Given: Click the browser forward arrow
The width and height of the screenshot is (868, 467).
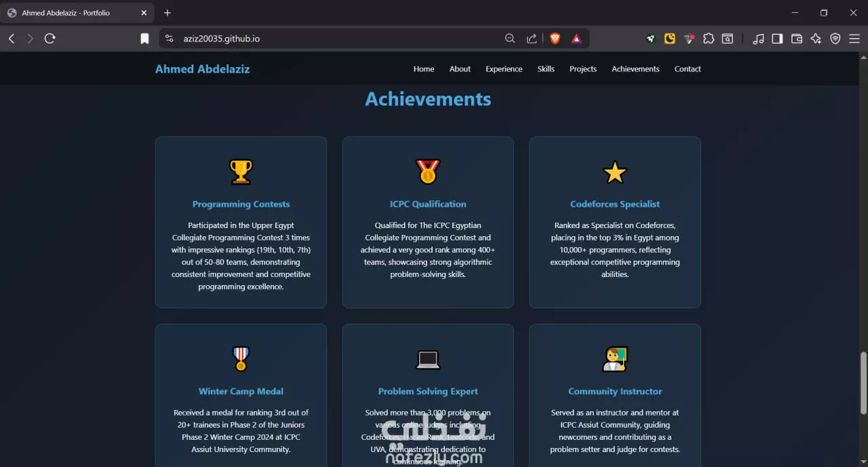Looking at the screenshot, I should 30,39.
